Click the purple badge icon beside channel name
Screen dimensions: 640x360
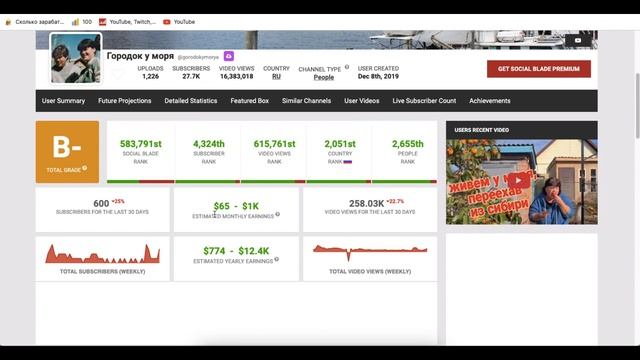[229, 56]
